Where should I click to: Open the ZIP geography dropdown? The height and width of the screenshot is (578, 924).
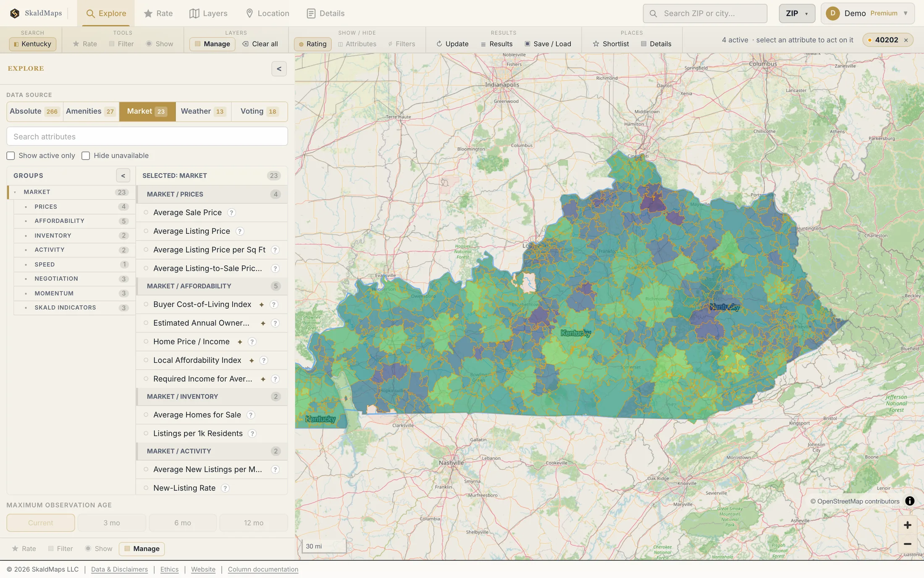click(x=797, y=13)
